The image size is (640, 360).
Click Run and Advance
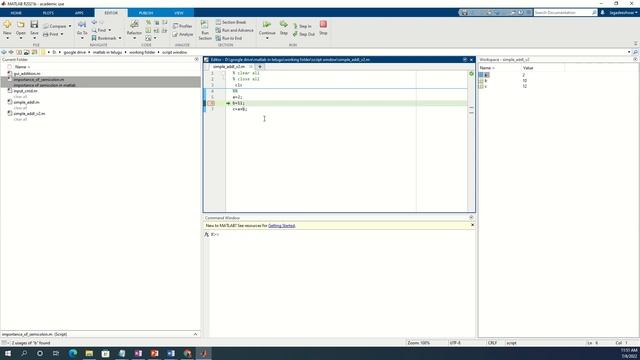point(234,30)
